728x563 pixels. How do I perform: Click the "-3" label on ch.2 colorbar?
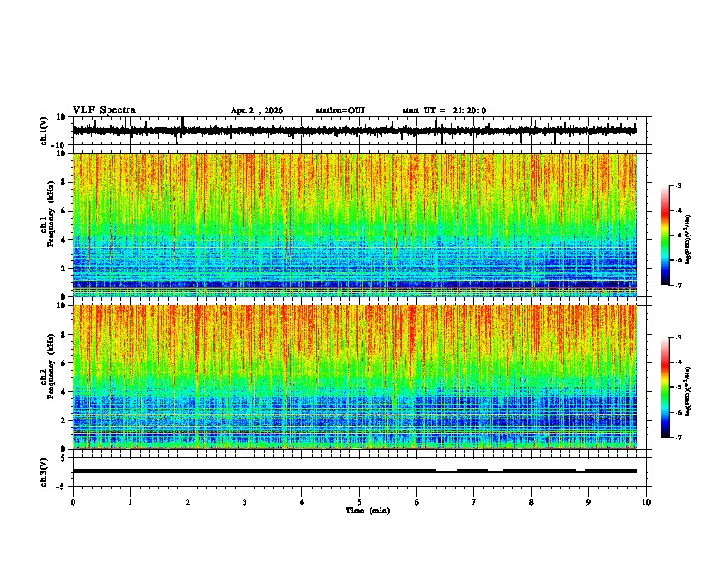pyautogui.click(x=678, y=338)
